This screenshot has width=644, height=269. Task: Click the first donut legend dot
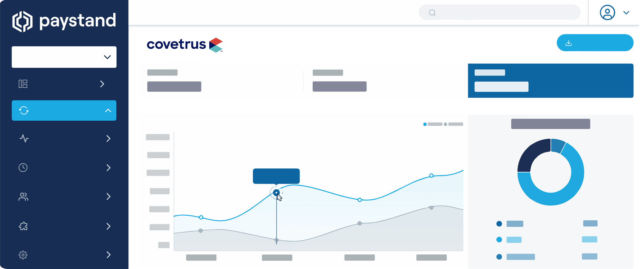tap(499, 224)
